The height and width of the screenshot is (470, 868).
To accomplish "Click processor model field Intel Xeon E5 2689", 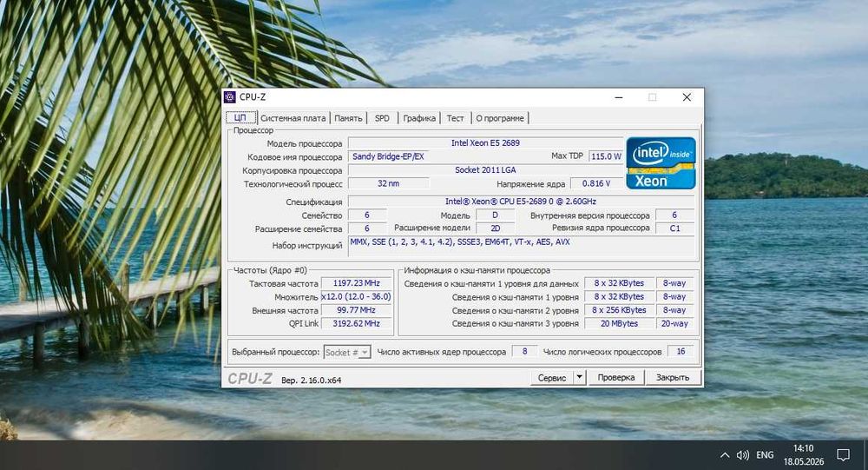I will tap(485, 143).
